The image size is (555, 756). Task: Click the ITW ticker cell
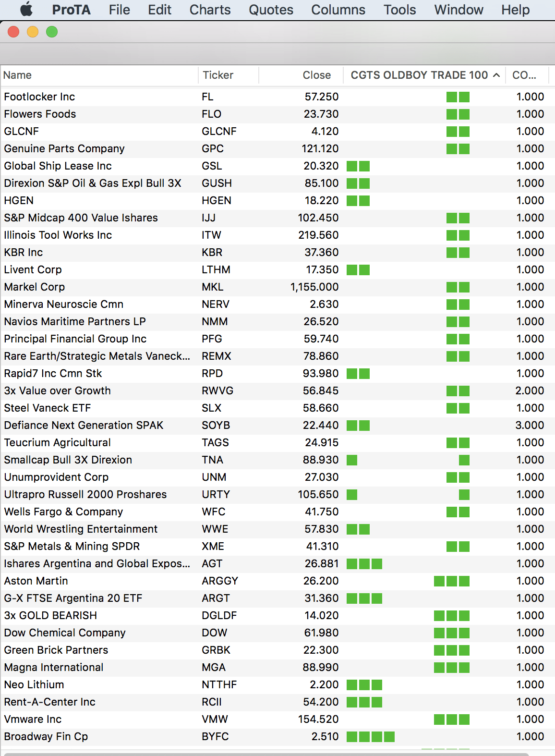(211, 235)
